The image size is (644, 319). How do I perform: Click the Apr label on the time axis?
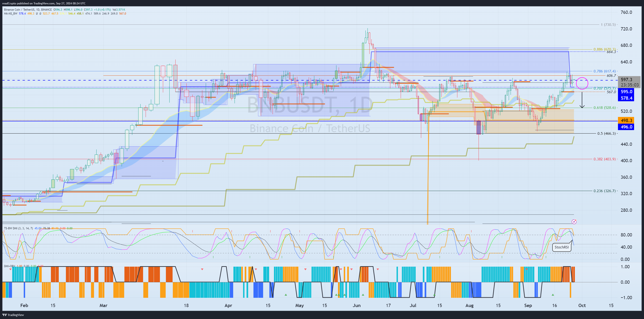click(228, 305)
